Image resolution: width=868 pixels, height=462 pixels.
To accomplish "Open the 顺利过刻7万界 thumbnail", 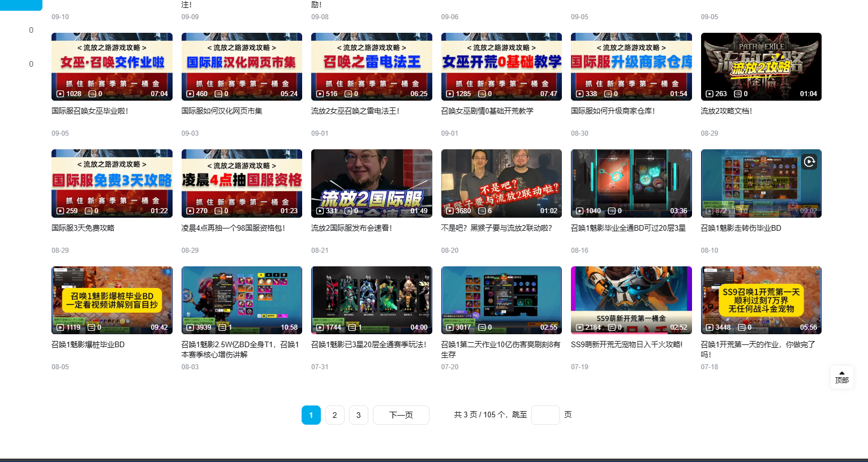I will pos(761,300).
